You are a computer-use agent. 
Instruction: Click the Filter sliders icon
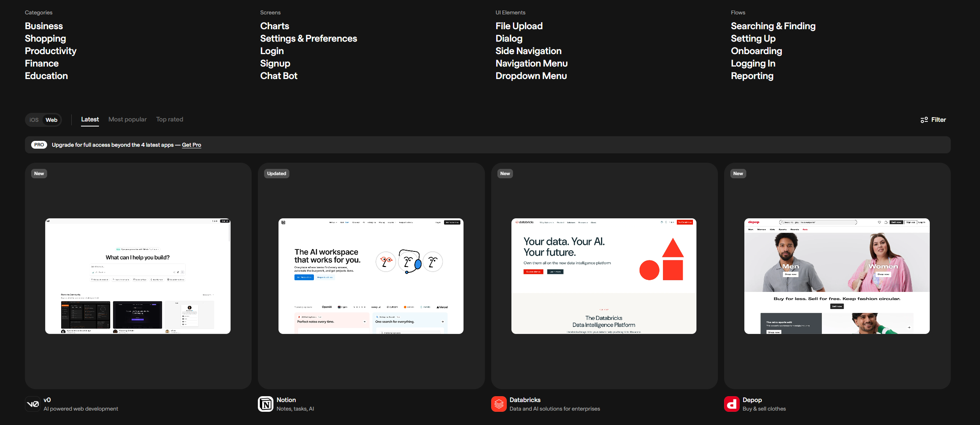pos(924,120)
